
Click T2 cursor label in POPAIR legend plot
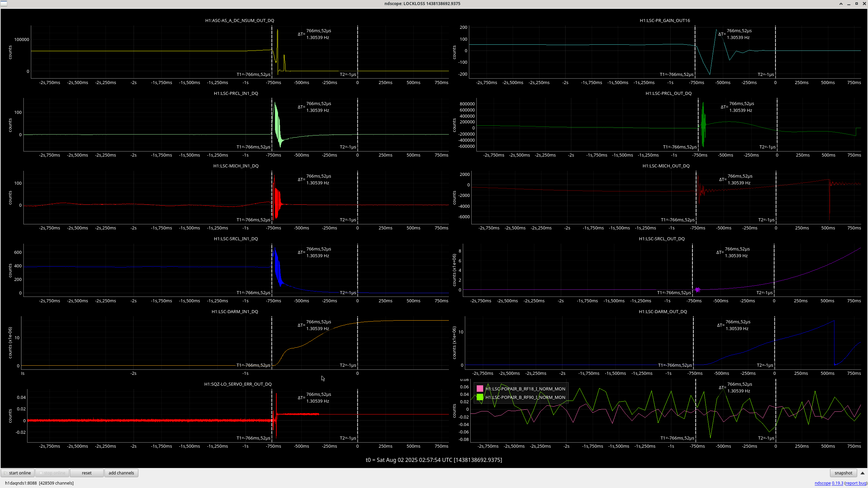pyautogui.click(x=766, y=438)
